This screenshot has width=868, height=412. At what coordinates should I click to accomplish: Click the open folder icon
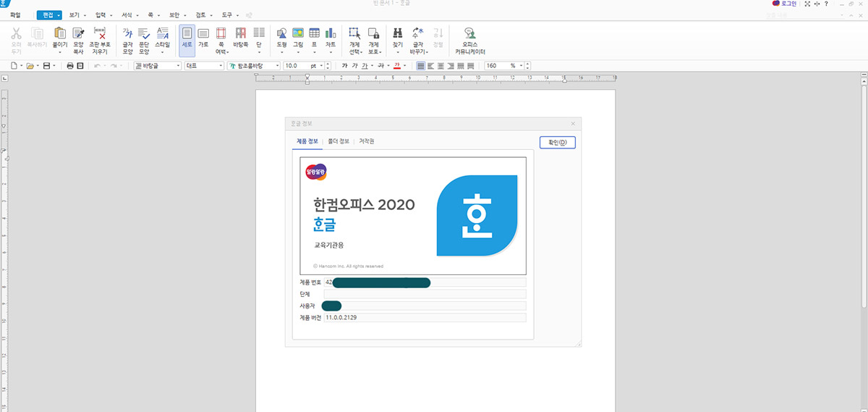point(30,65)
